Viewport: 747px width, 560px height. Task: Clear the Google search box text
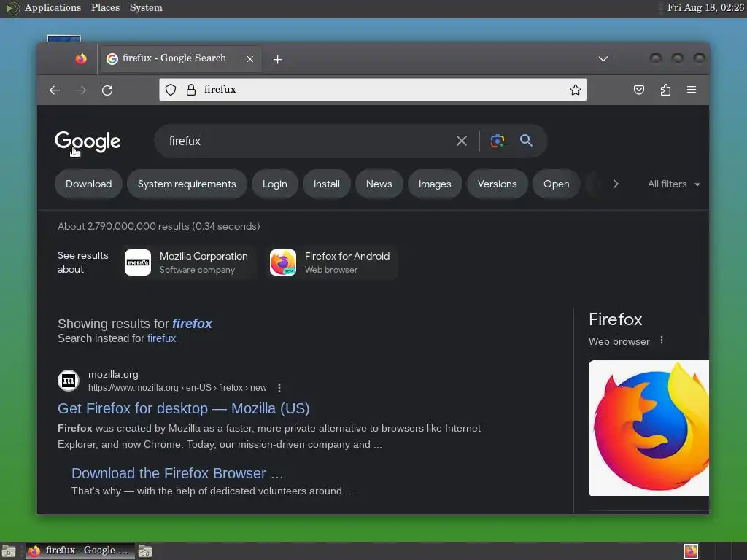(462, 141)
